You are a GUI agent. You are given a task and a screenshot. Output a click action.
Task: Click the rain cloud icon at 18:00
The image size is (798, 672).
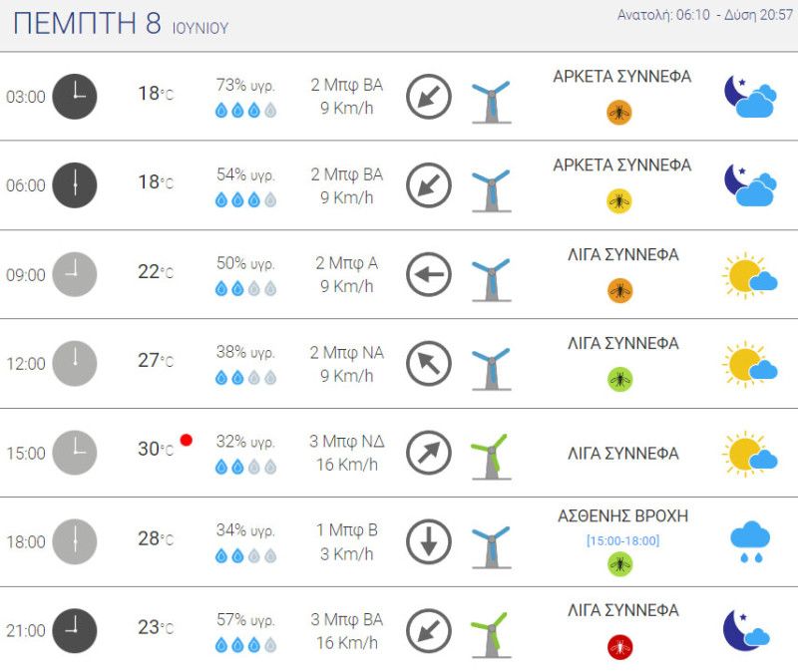pos(750,541)
